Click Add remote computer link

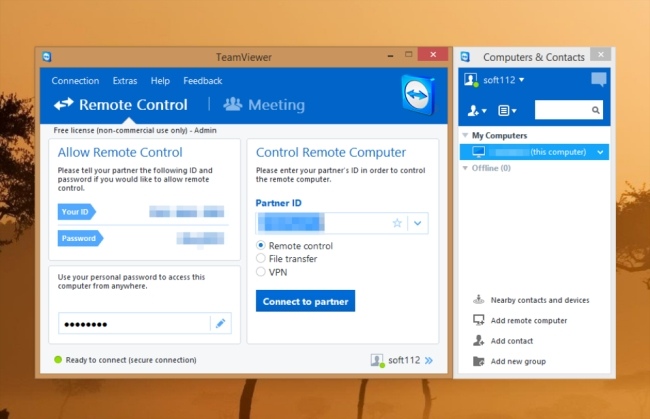click(x=529, y=320)
